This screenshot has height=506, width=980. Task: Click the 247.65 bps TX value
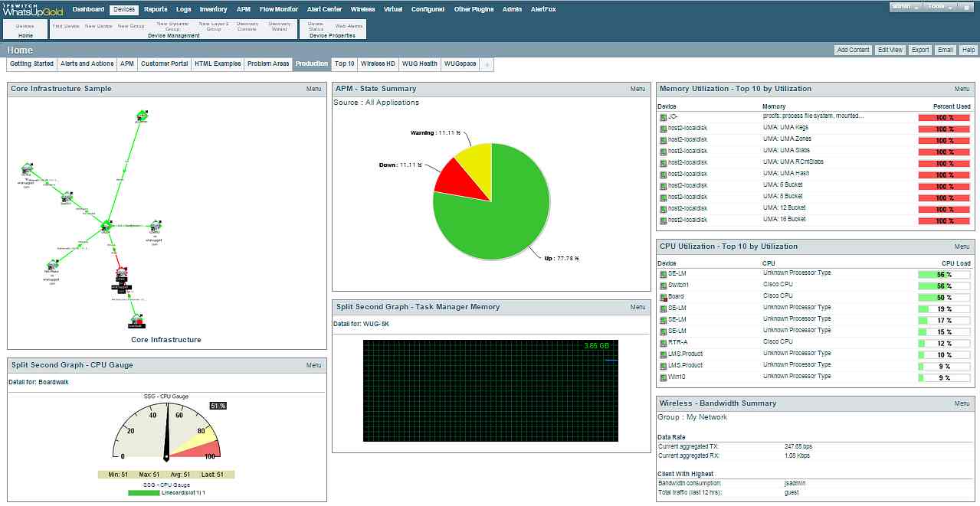(x=798, y=446)
